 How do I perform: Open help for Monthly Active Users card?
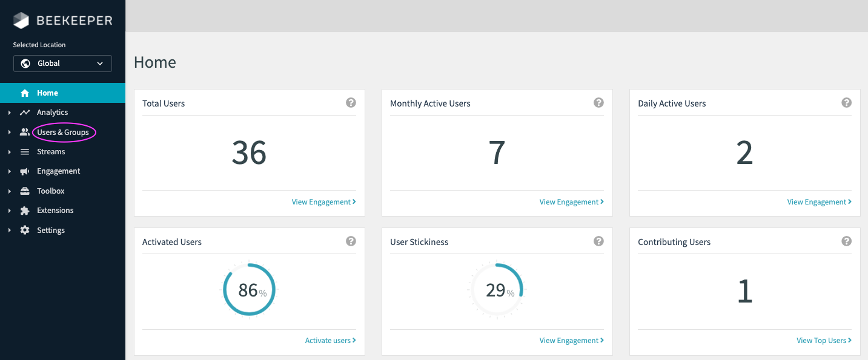[x=598, y=103]
